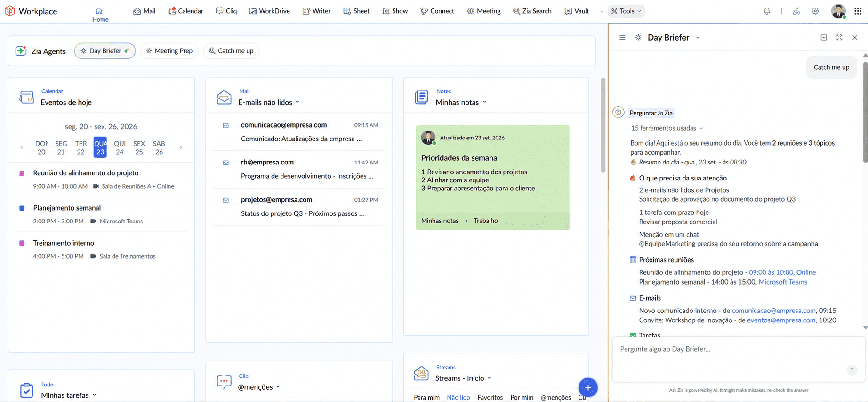Open the Prioridades da semana note card
The height and width of the screenshot is (402, 868).
point(492,178)
